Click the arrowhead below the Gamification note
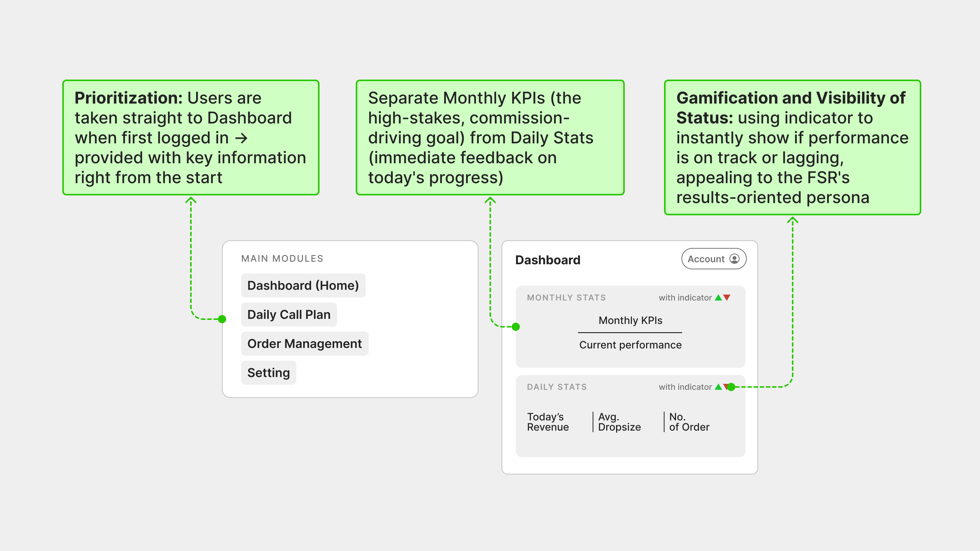980x551 pixels. 792,220
